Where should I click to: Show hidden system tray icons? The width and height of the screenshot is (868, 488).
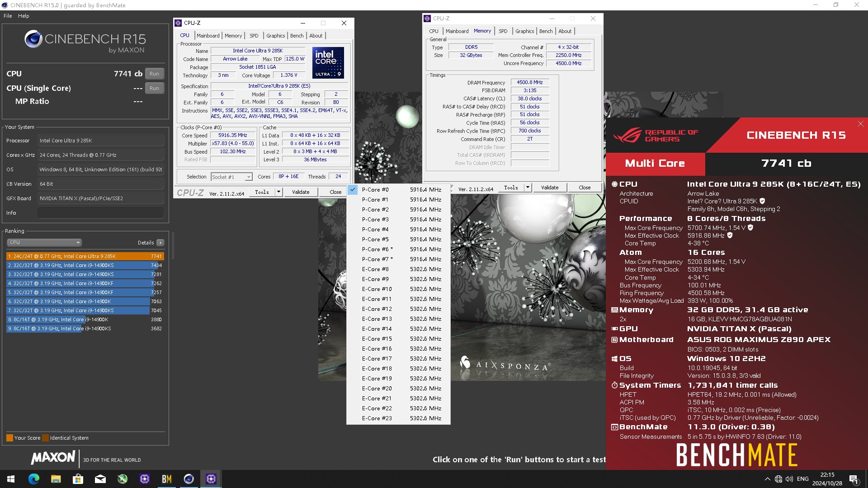(767, 479)
